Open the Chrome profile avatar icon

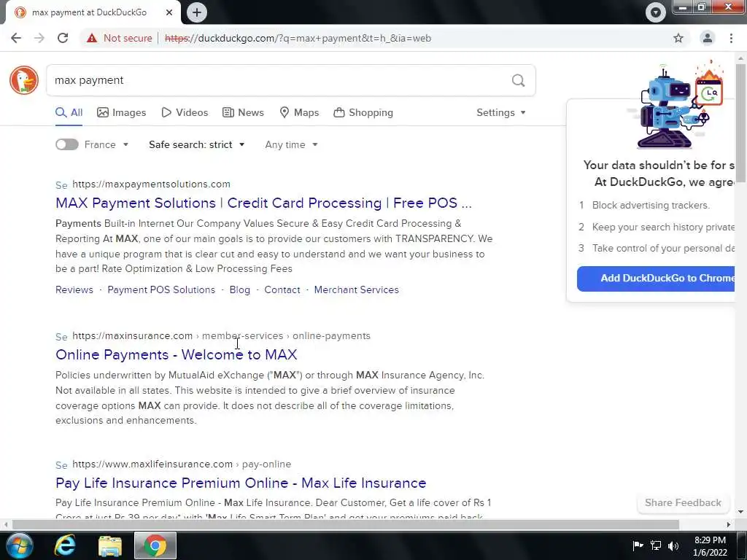click(708, 38)
